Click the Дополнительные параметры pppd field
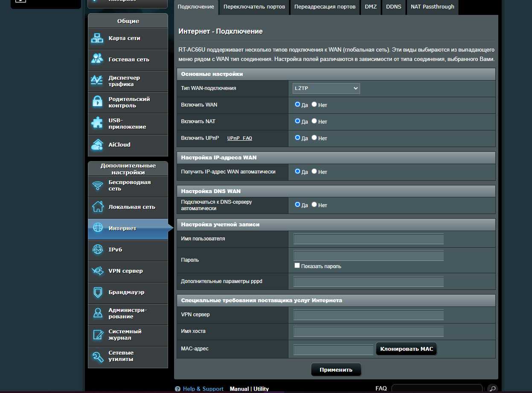Image resolution: width=532 pixels, height=393 pixels. coord(369,282)
